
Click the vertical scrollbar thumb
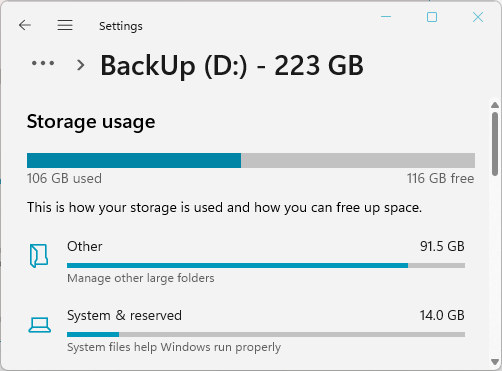pos(495,144)
